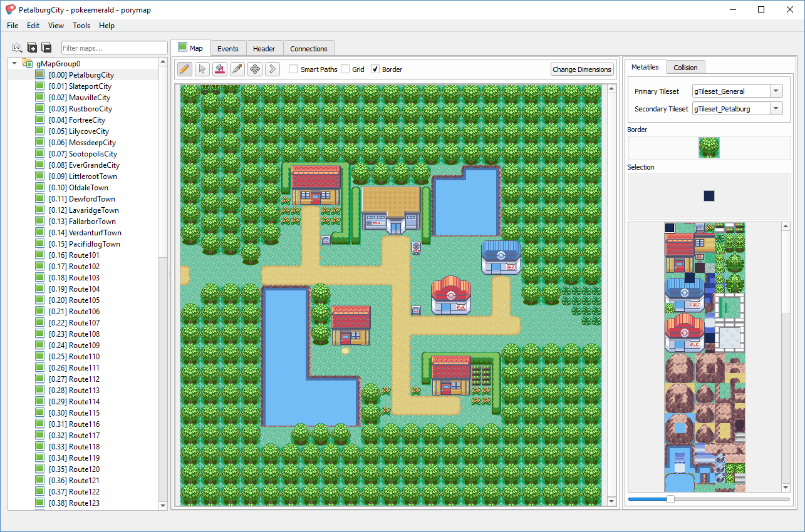
Task: Pick the Eyedropper tool
Action: 237,69
